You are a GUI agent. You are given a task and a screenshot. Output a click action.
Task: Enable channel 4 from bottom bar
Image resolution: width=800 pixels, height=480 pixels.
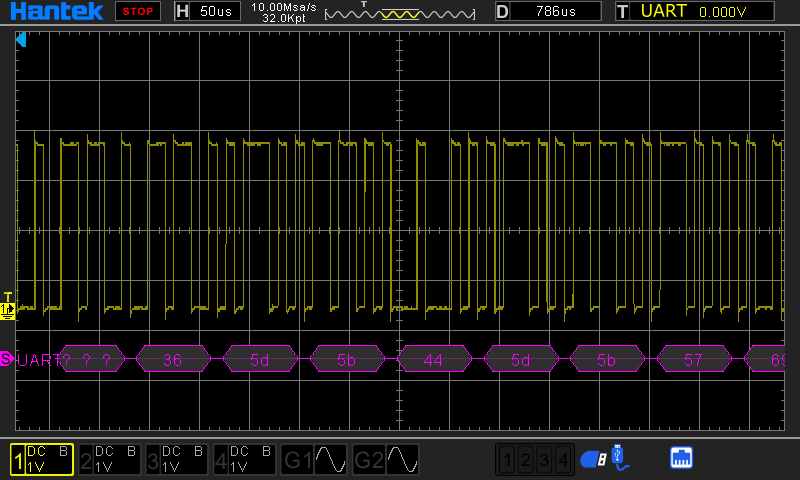(245, 459)
